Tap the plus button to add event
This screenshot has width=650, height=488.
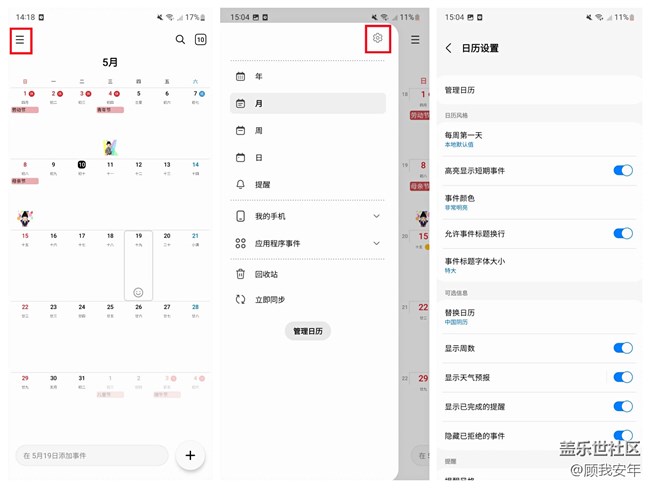(190, 456)
